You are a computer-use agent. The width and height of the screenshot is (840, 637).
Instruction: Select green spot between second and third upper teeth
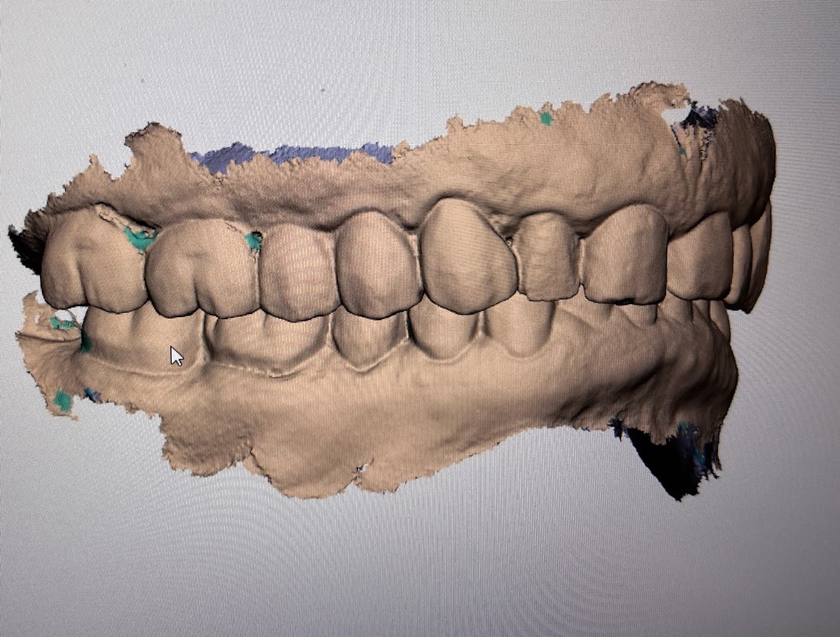(x=251, y=242)
